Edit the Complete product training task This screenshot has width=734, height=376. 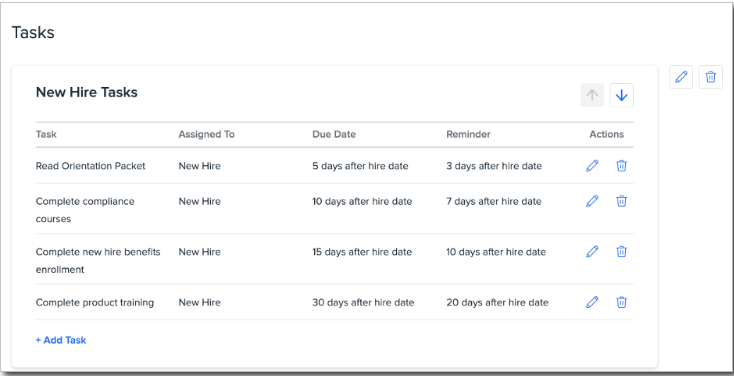pos(592,302)
